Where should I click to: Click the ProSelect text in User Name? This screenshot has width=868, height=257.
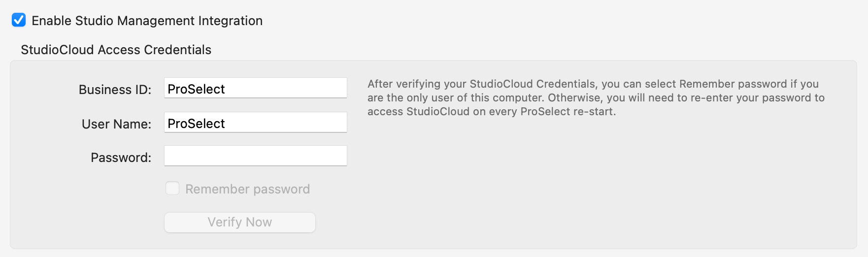(196, 124)
